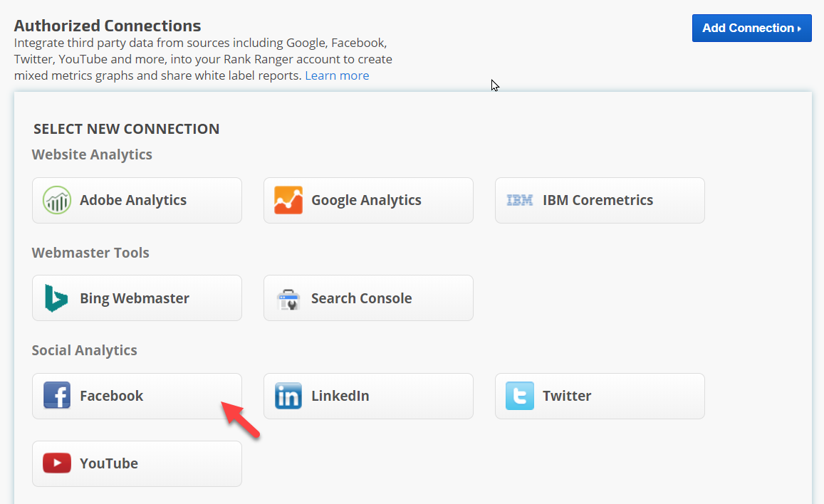Click the Bing Webmaster logo icon
824x504 pixels.
tap(57, 298)
